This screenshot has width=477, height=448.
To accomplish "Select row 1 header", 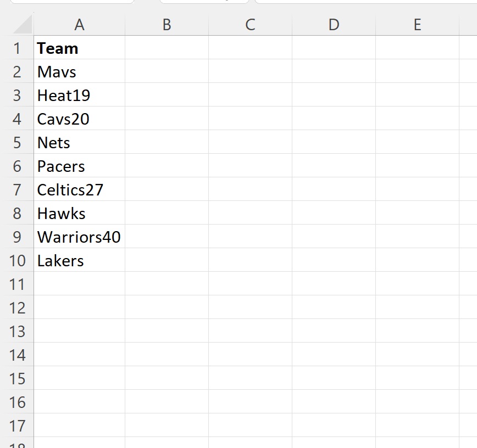I will point(17,48).
